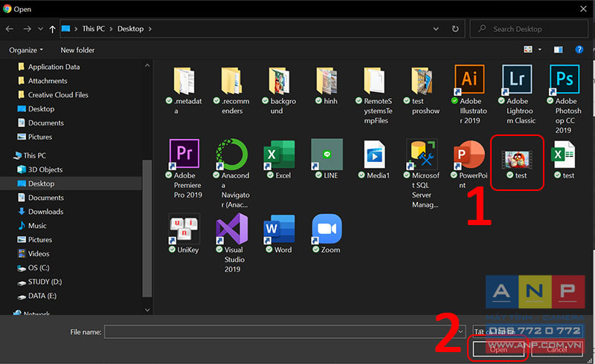Click New folder in the toolbar

click(x=77, y=50)
